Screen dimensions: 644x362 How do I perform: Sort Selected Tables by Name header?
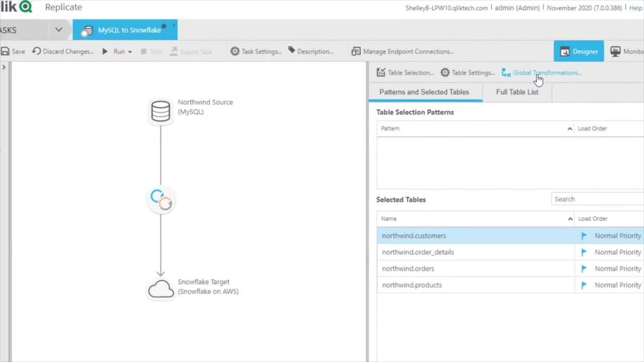click(x=475, y=219)
